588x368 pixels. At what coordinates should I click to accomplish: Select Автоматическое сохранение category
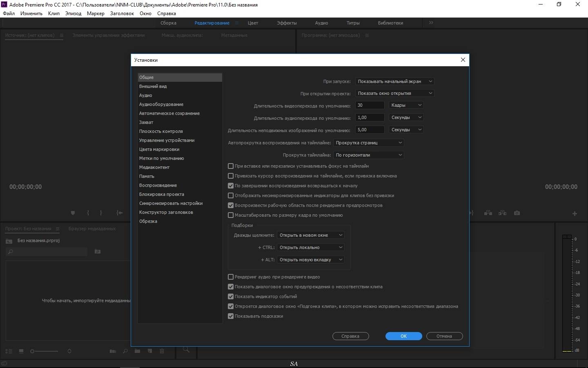180,113
